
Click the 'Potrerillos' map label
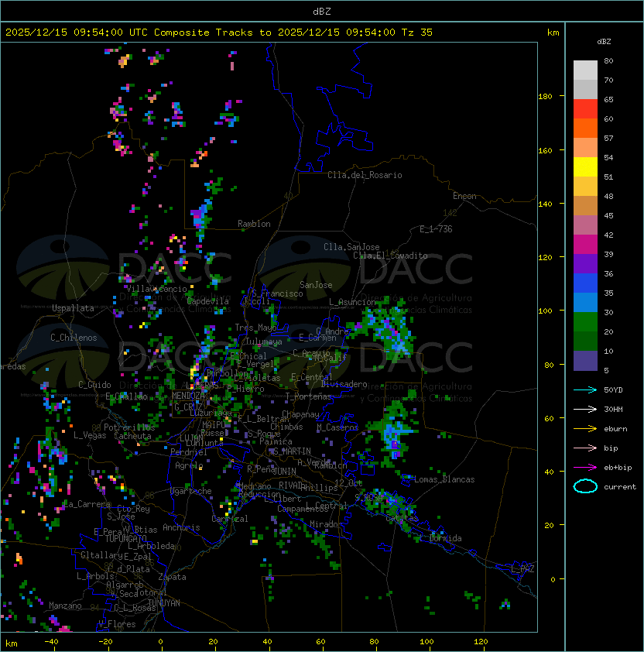pyautogui.click(x=129, y=427)
